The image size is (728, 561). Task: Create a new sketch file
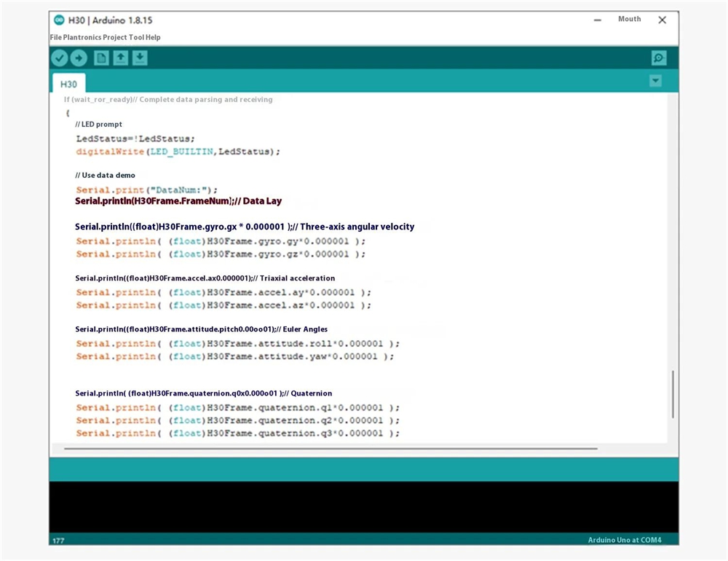pyautogui.click(x=101, y=58)
